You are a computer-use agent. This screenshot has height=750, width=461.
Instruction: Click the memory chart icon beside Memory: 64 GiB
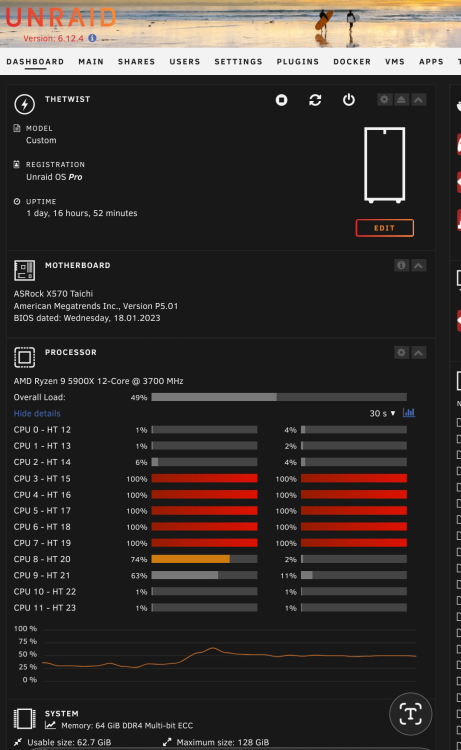(50, 725)
